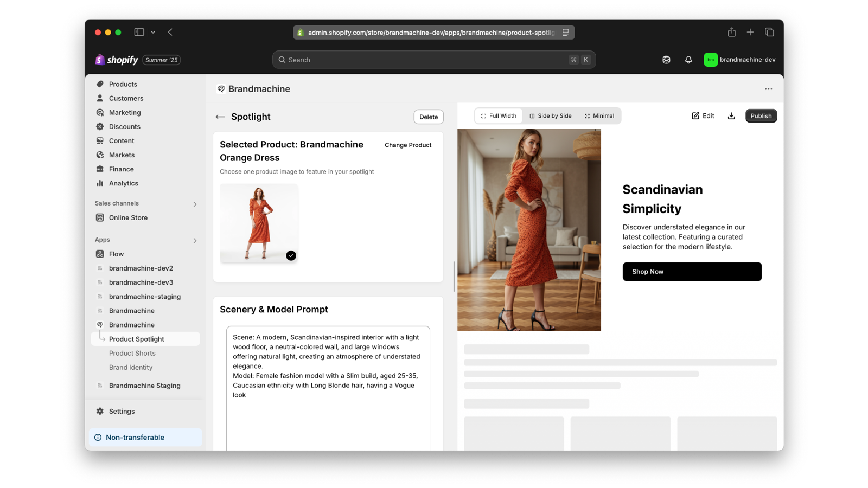
Task: Select the orange dress product thumbnail
Action: click(259, 223)
